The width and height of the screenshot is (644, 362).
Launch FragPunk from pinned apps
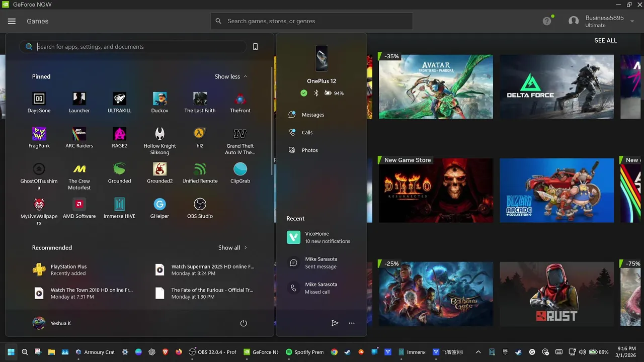point(39,138)
